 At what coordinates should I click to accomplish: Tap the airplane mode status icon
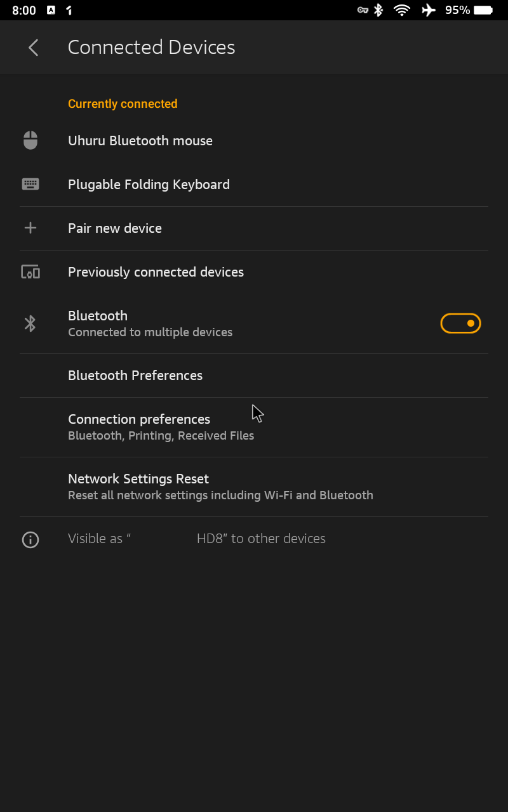pyautogui.click(x=429, y=10)
